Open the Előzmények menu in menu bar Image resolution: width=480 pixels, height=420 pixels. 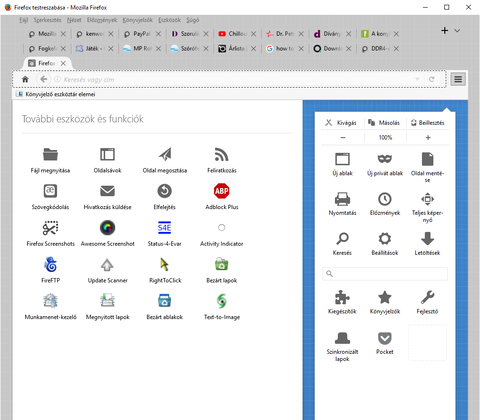[102, 20]
